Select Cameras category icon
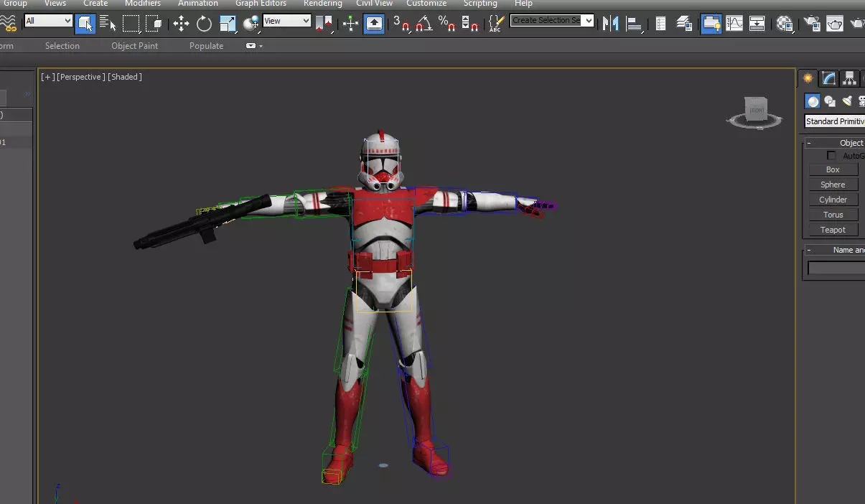865x504 pixels. [861, 101]
